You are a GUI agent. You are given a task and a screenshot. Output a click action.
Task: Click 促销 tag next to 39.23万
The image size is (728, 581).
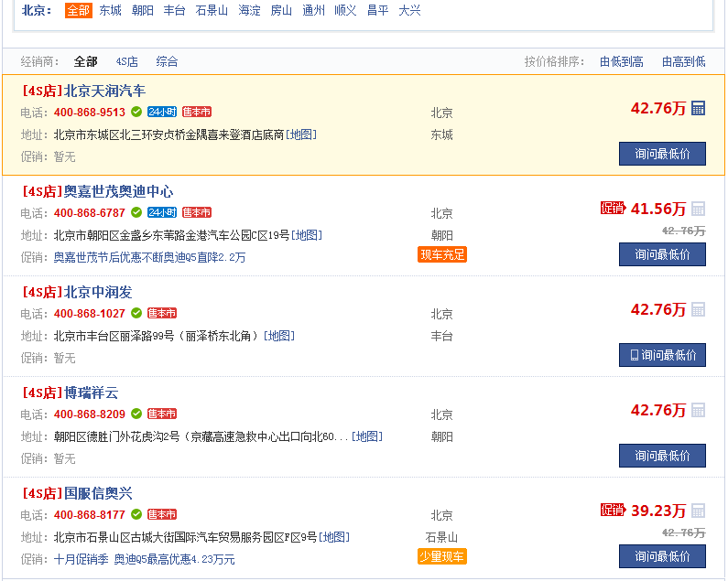tap(613, 510)
